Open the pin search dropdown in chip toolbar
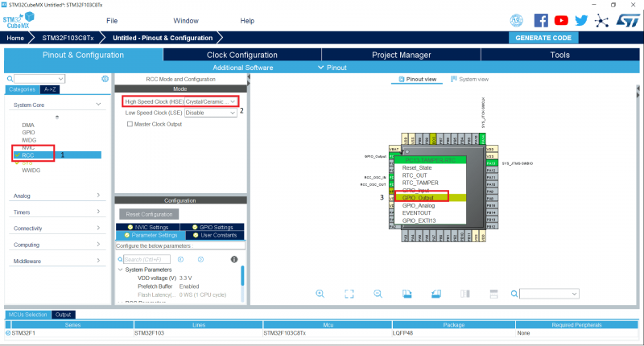This screenshot has width=644, height=346. tap(550, 294)
